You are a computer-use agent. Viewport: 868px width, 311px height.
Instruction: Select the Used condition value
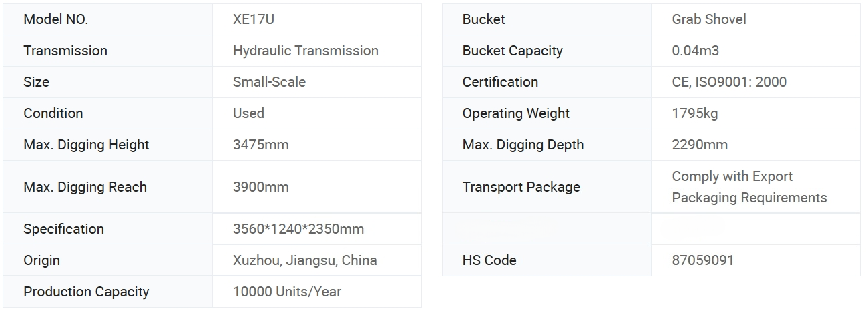tap(248, 113)
